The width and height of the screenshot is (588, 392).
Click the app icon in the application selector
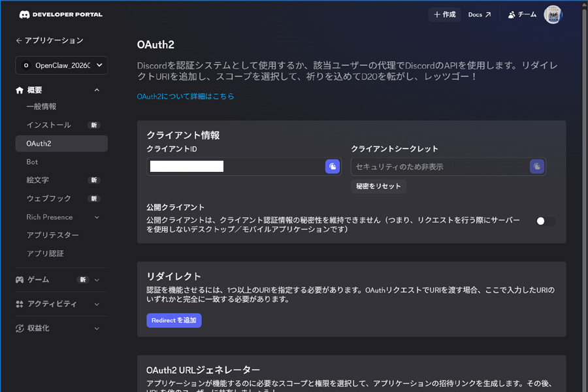point(27,65)
